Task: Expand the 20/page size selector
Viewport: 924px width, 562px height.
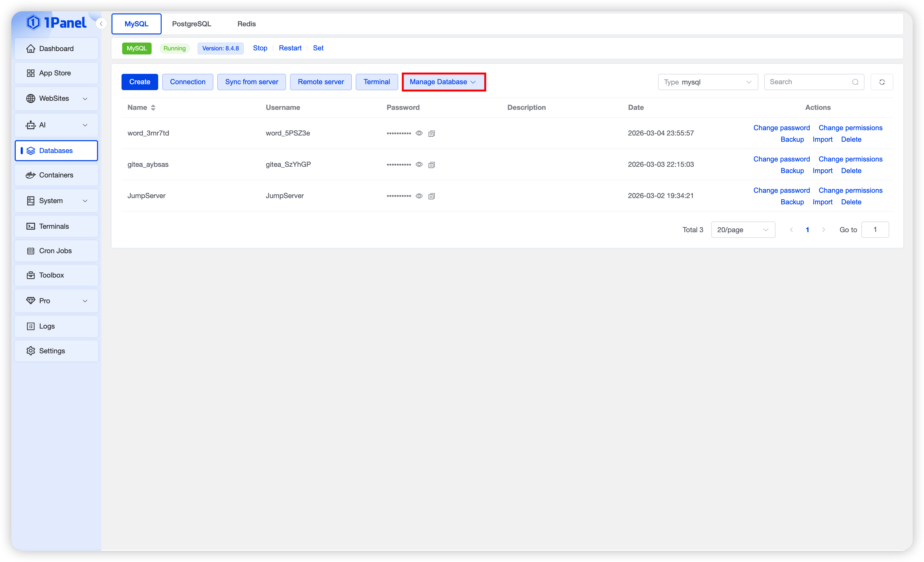Action: (743, 230)
